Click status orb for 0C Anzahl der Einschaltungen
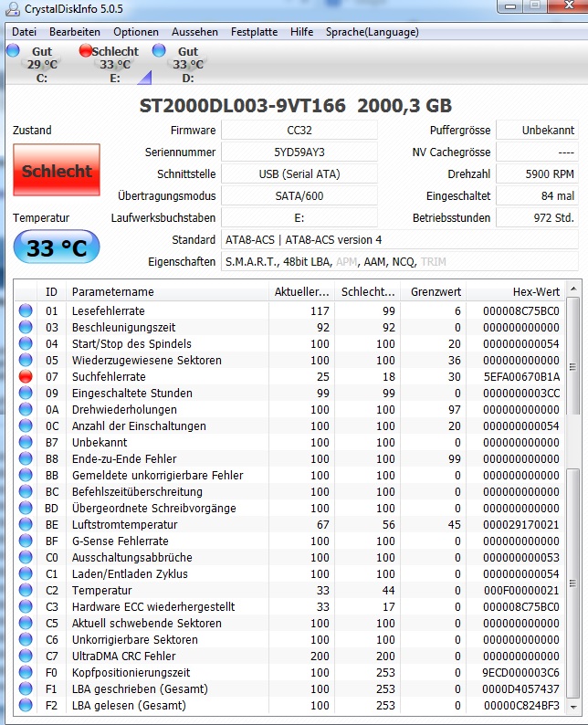 click(26, 426)
